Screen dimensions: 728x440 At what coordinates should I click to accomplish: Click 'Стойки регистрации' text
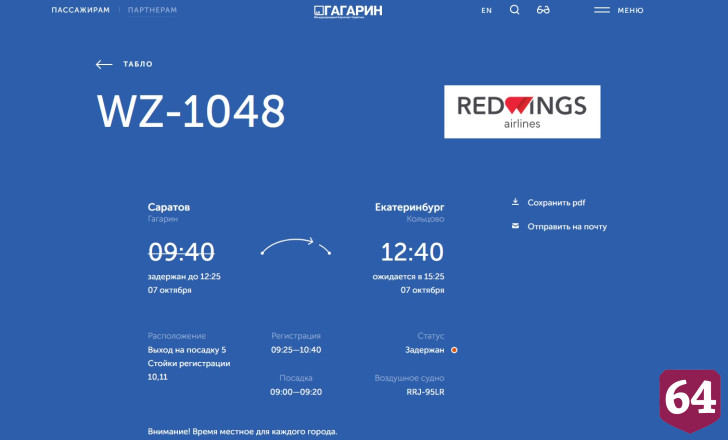[189, 363]
